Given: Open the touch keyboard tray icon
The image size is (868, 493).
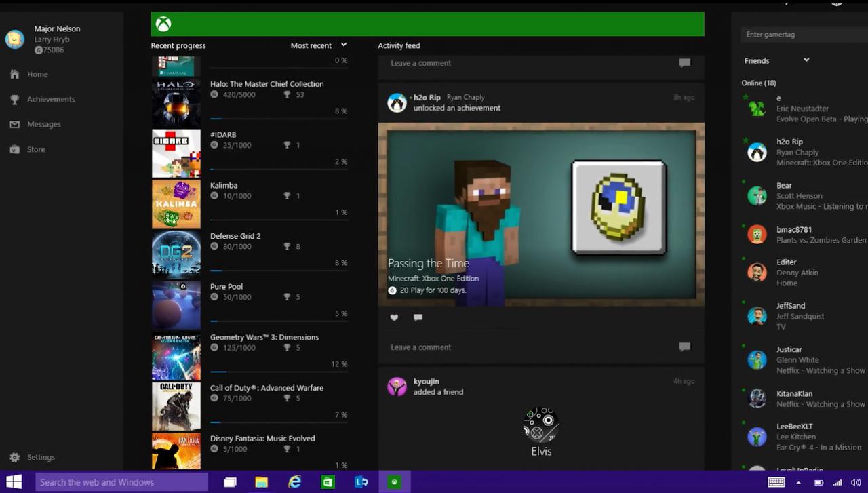Looking at the screenshot, I should pyautogui.click(x=776, y=482).
